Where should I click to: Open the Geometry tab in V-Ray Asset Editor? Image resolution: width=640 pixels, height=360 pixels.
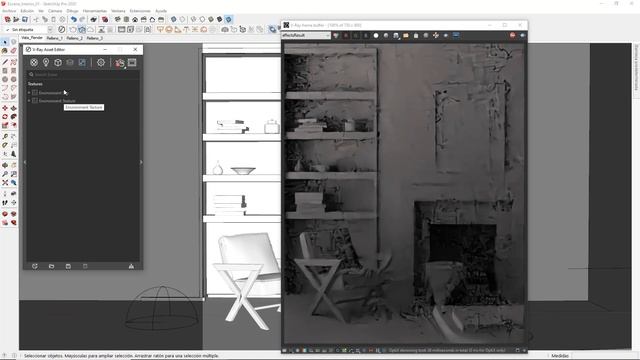[x=58, y=62]
